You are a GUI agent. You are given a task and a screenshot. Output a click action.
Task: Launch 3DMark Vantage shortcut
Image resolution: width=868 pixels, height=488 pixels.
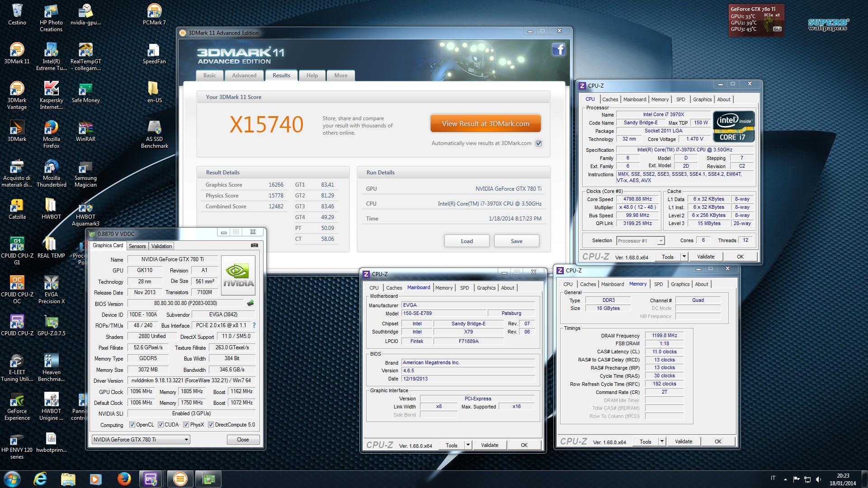pos(17,96)
